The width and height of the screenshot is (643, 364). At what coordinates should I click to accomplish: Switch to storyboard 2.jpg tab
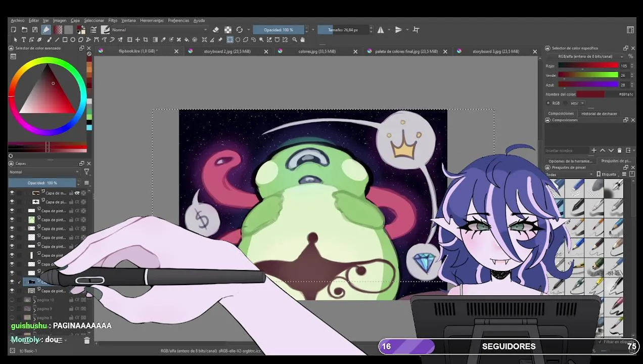(x=227, y=51)
